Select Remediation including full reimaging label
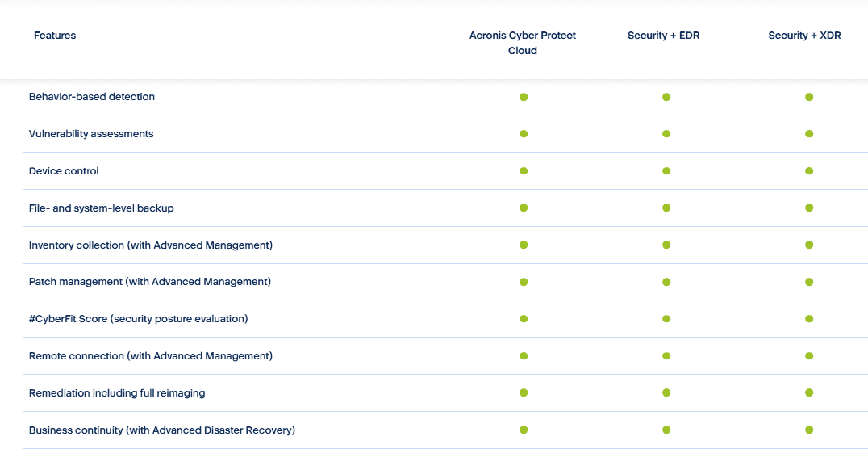 (x=117, y=393)
